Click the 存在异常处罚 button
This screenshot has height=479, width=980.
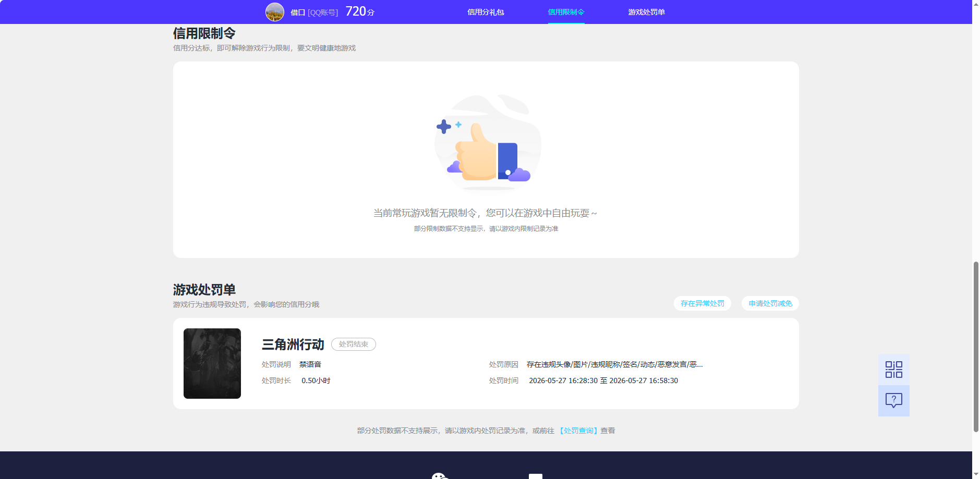tap(702, 303)
